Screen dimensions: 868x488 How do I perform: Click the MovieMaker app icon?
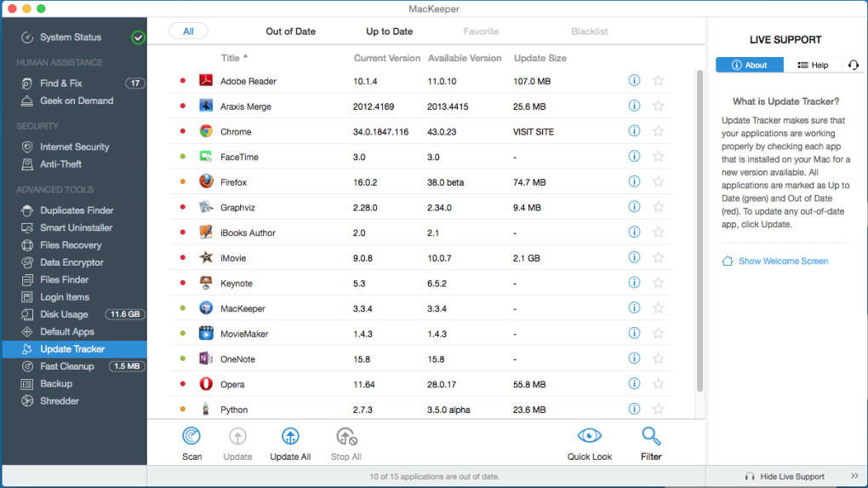tap(206, 333)
